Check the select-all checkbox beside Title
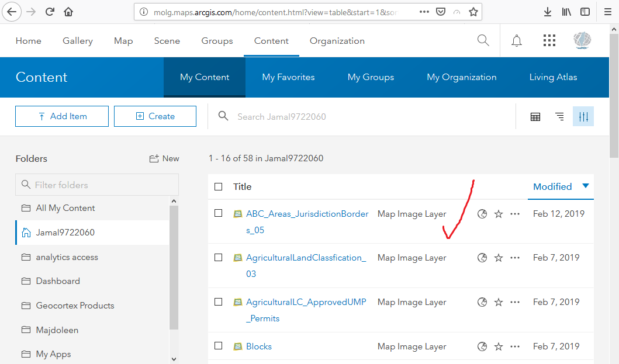The width and height of the screenshot is (619, 364). pyautogui.click(x=219, y=187)
